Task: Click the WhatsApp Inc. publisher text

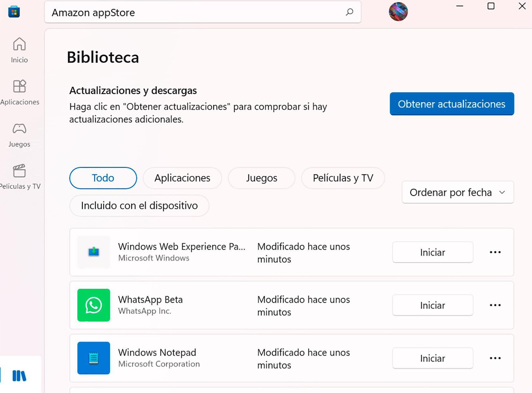Action: (x=145, y=311)
